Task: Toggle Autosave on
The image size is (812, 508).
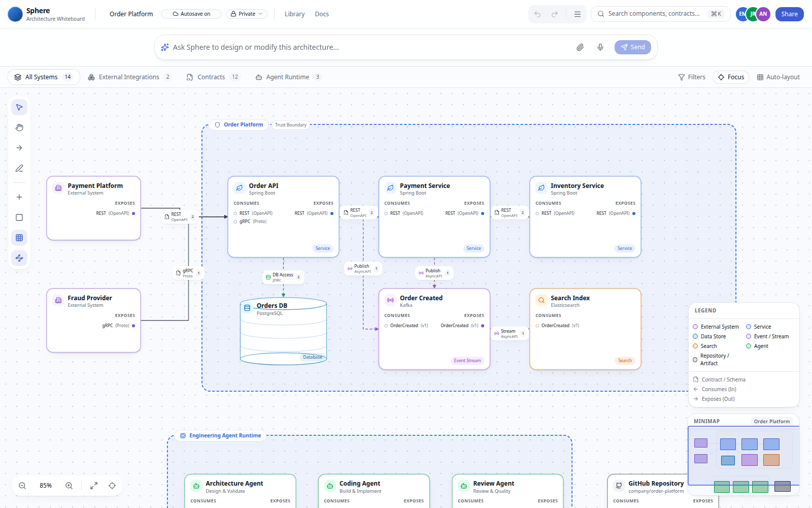Action: (191, 14)
